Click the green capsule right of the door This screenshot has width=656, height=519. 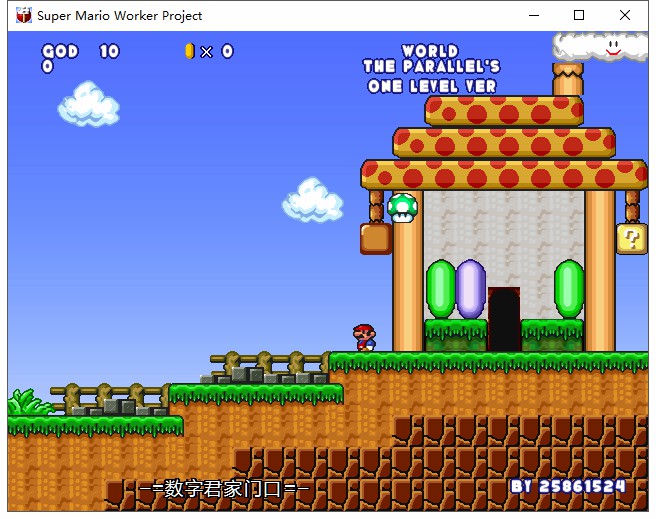[569, 289]
